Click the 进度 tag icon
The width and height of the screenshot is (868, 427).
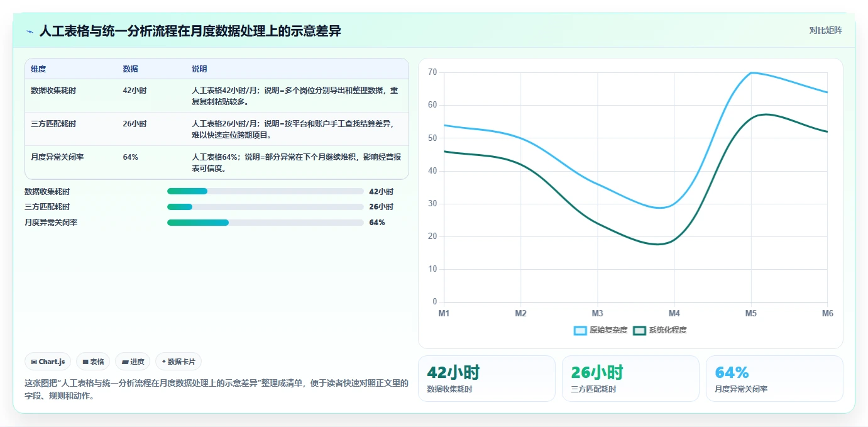(125, 362)
